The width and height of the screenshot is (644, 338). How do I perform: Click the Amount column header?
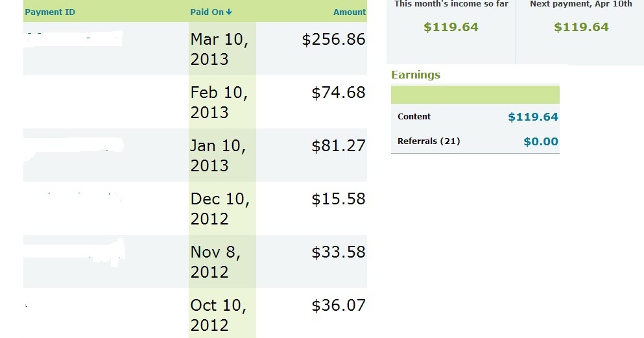point(349,12)
